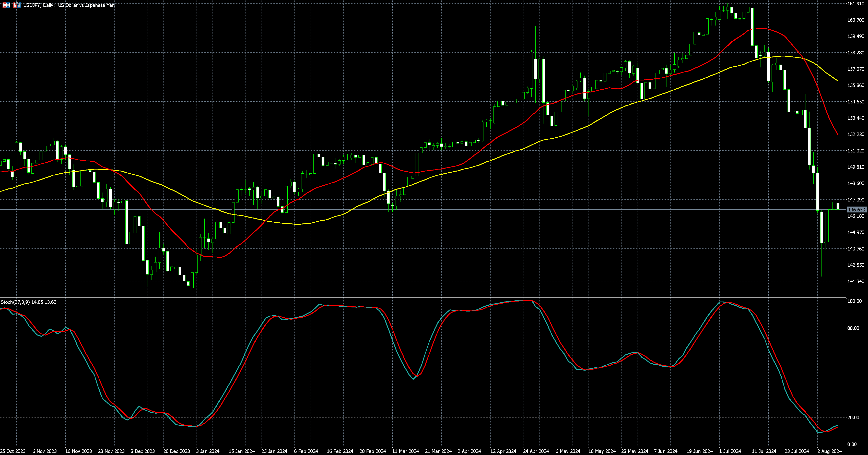Select the yellow moving average line's right end
The image size is (868, 455).
point(837,80)
